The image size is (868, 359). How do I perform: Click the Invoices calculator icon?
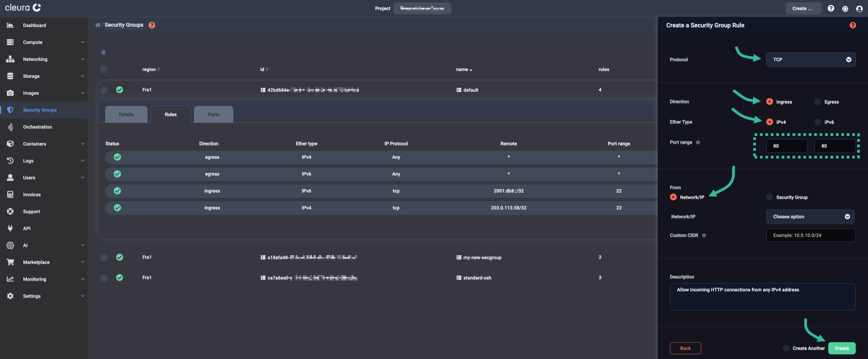pos(10,195)
